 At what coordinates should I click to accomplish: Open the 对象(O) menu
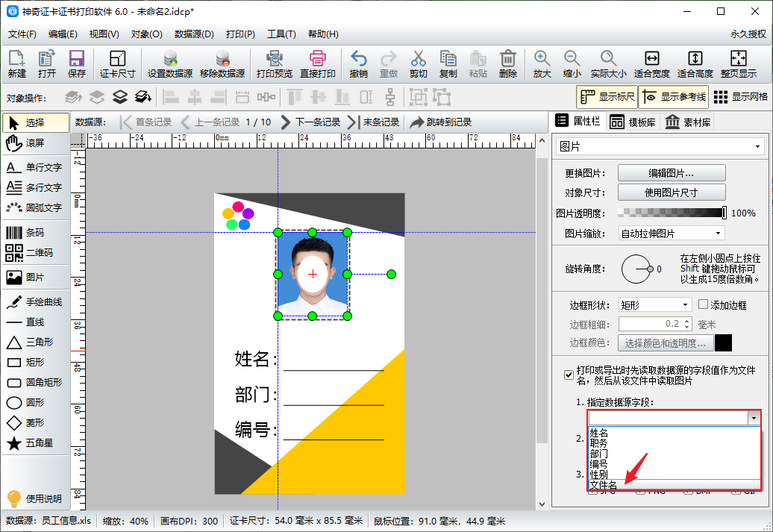click(x=146, y=34)
